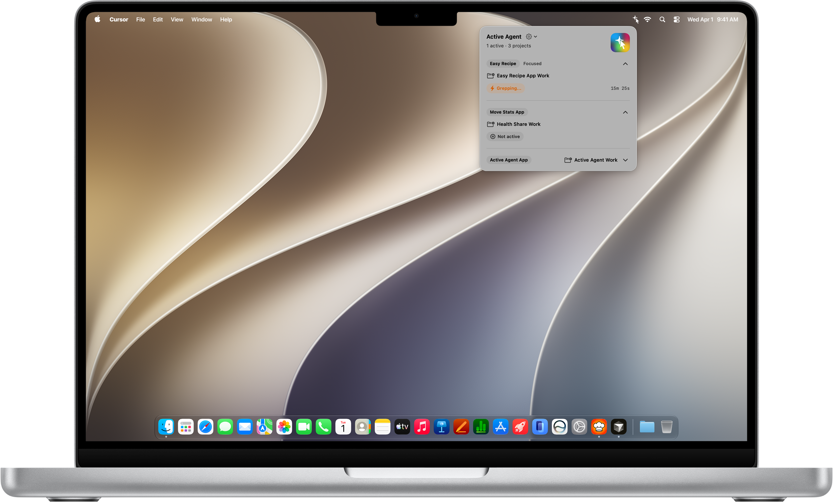Open the File menu
The image size is (833, 504).
pyautogui.click(x=141, y=20)
